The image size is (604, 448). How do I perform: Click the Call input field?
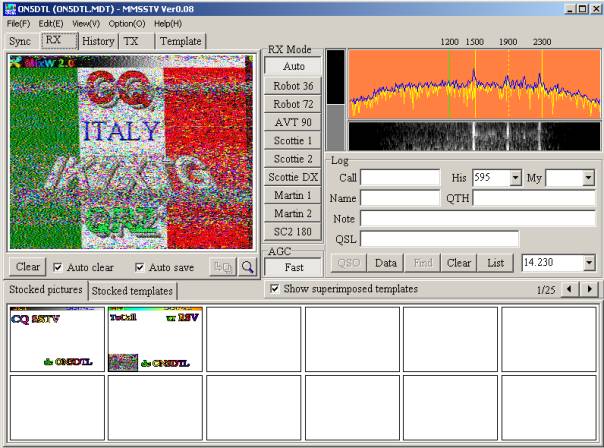click(x=400, y=178)
